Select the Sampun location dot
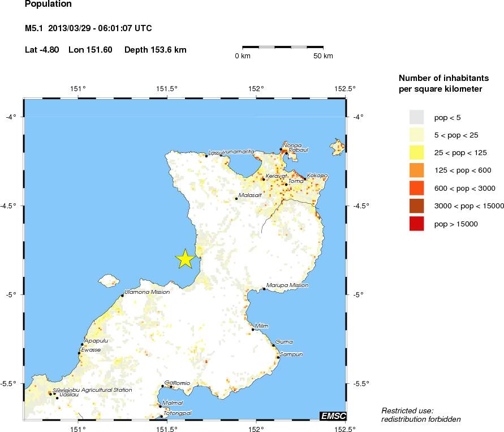Screen dimensions: 504x432 click(x=278, y=357)
